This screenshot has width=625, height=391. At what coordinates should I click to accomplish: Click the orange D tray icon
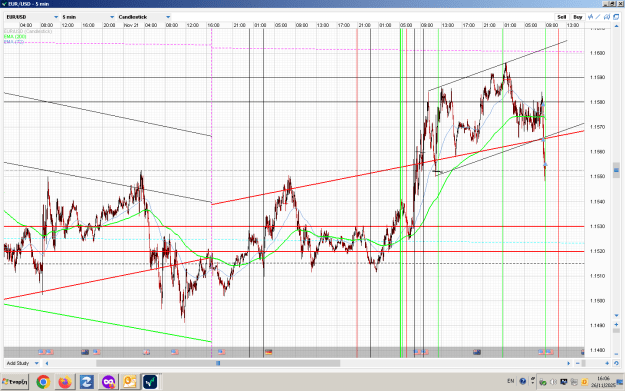click(585, 382)
